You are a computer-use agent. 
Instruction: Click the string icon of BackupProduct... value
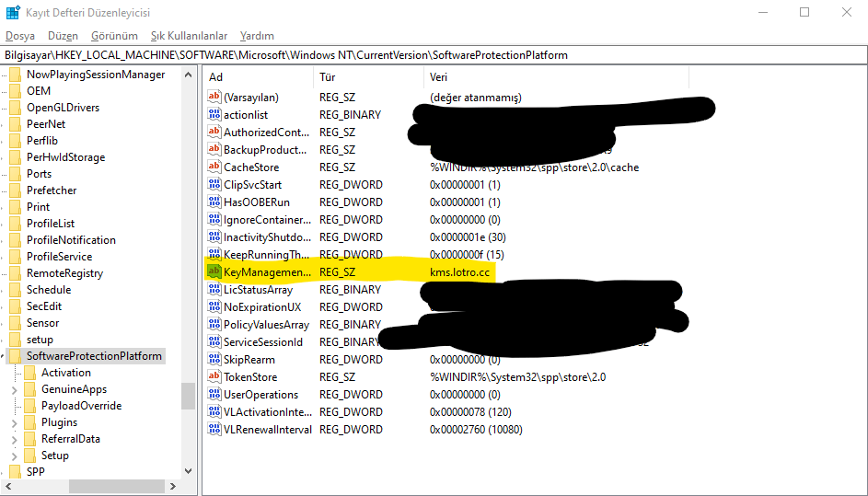(214, 149)
